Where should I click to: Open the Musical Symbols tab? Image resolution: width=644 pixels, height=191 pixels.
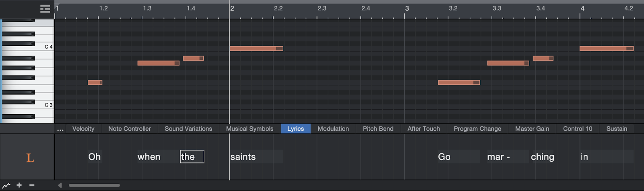click(250, 129)
